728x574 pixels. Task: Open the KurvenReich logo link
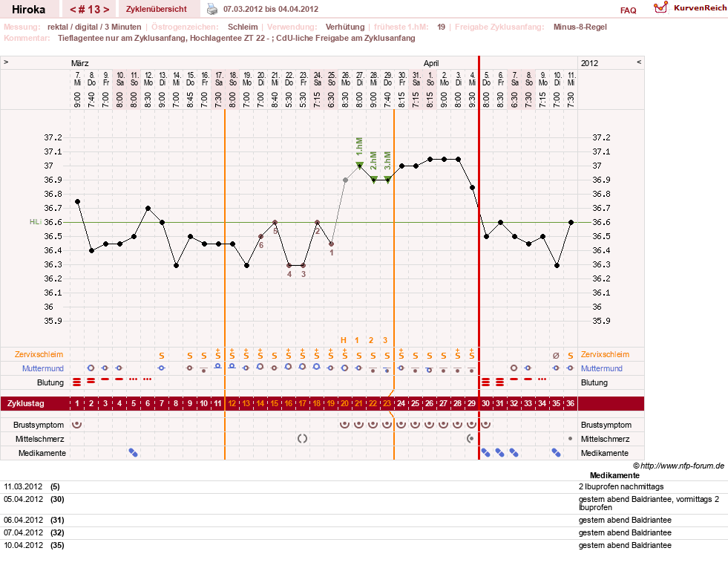point(690,8)
